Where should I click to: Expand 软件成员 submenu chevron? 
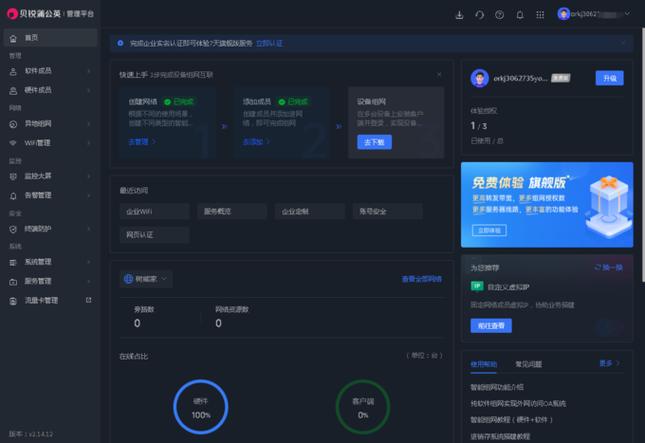coord(89,71)
